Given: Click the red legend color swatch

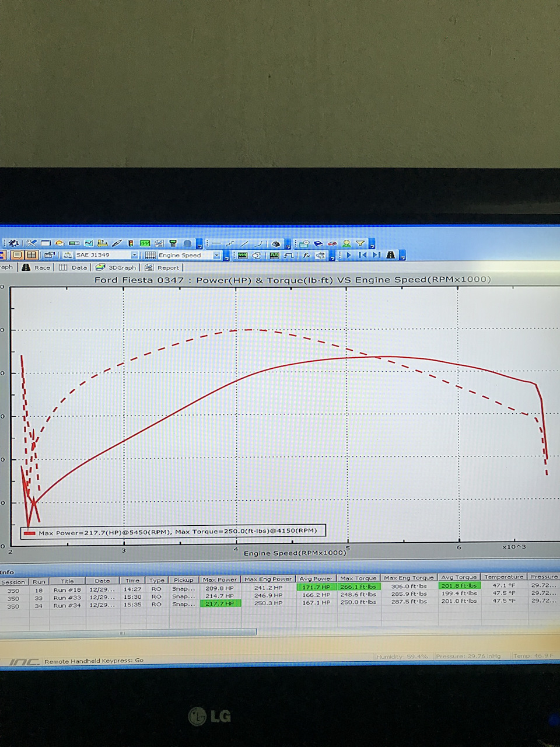Looking at the screenshot, I should pos(29,533).
